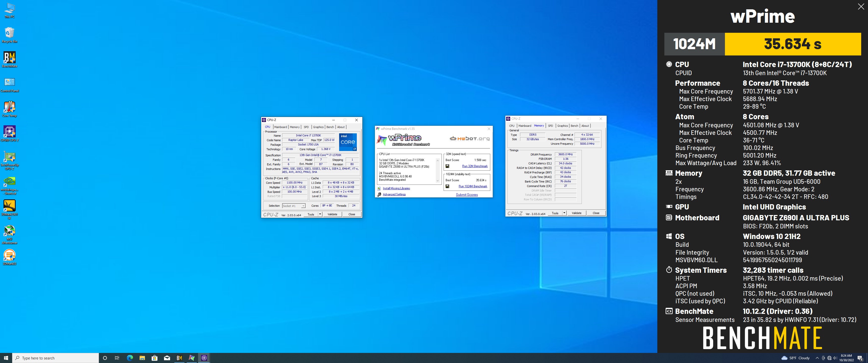The image size is (868, 363).
Task: Switch to wPrime in the taskbar
Action: click(x=192, y=358)
